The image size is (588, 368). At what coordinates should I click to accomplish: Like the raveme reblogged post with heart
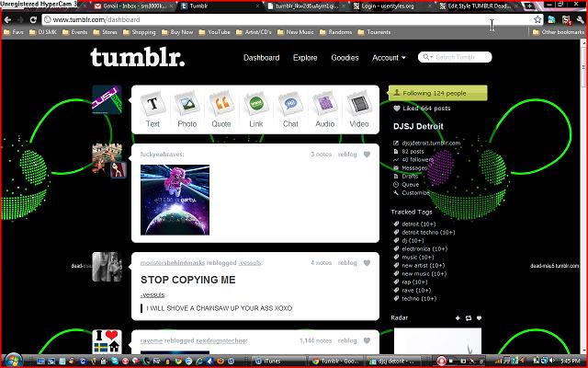coord(367,340)
